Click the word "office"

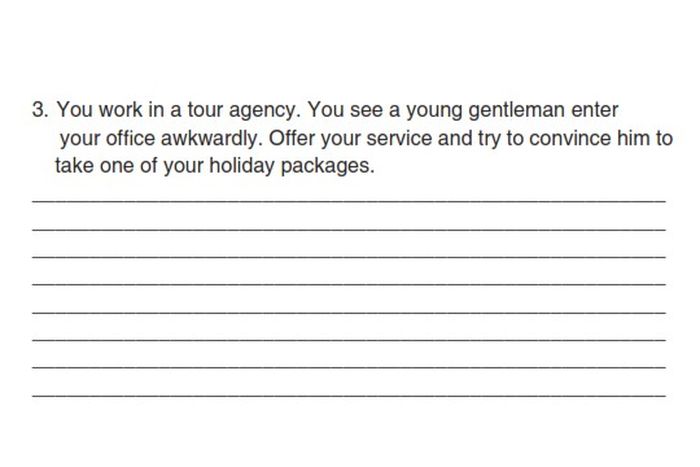[x=130, y=138]
